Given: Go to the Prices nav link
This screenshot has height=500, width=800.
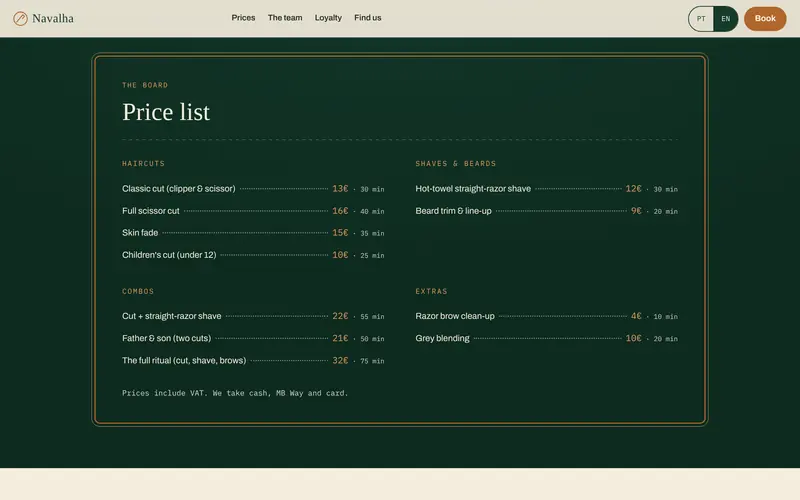Looking at the screenshot, I should pyautogui.click(x=243, y=18).
